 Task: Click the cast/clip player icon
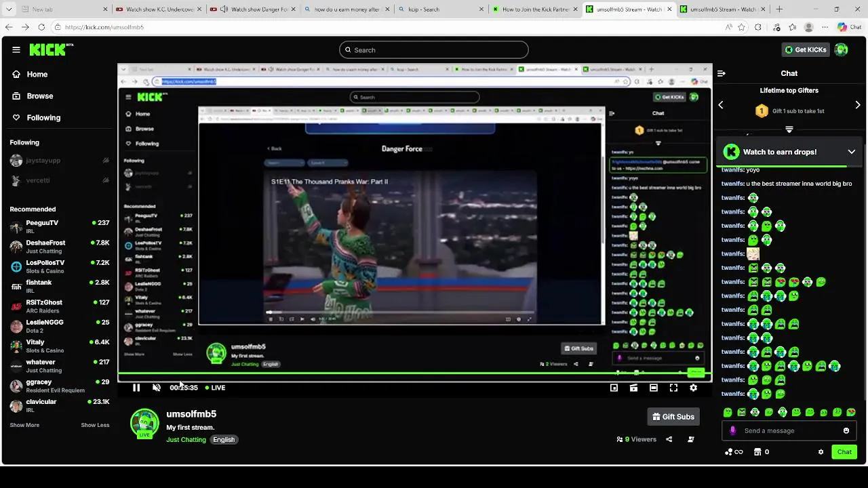click(633, 388)
